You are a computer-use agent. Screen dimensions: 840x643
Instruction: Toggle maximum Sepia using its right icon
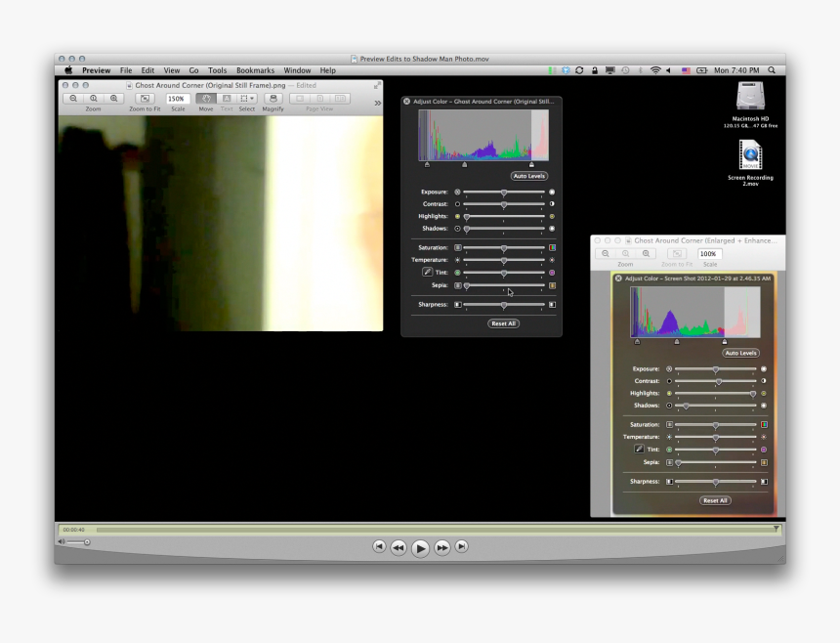[552, 285]
